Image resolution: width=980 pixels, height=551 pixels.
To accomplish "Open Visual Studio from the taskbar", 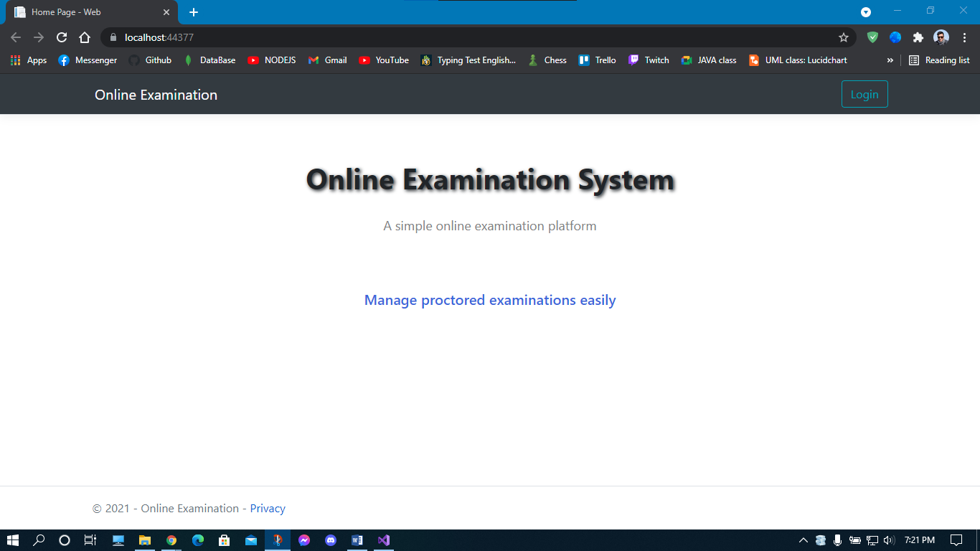I will [384, 540].
